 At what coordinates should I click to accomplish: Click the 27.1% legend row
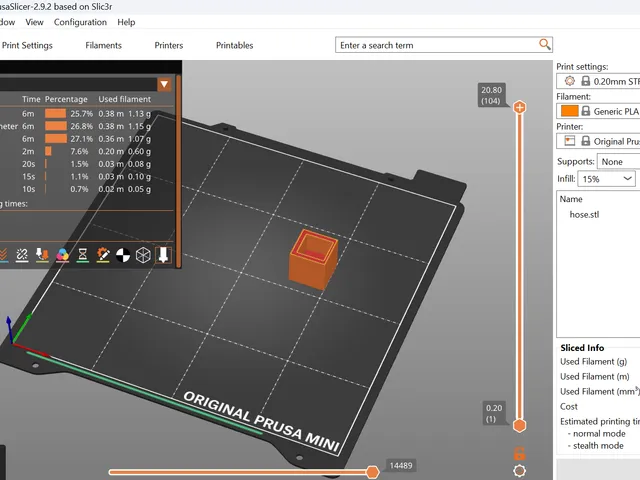[x=87, y=139]
